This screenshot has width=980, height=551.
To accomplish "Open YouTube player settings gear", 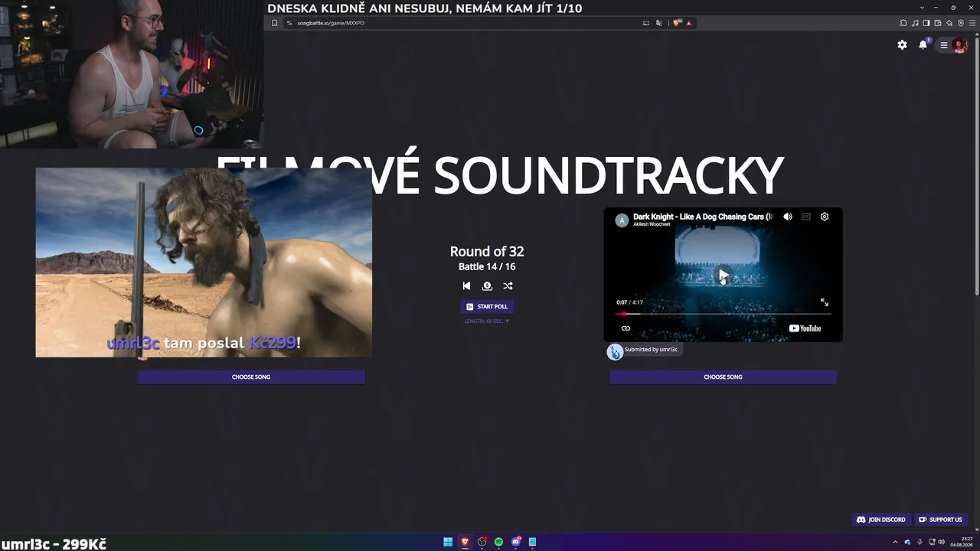I will pos(825,217).
